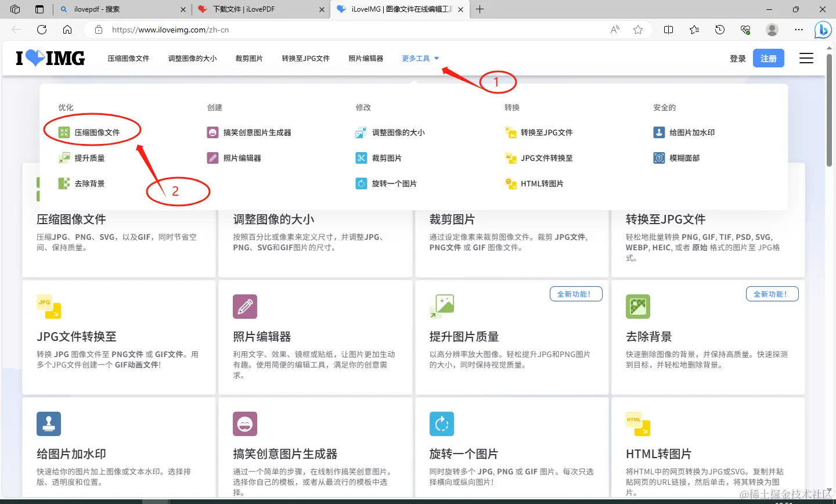836x504 pixels.
Task: Open the 登录 login link
Action: point(737,58)
